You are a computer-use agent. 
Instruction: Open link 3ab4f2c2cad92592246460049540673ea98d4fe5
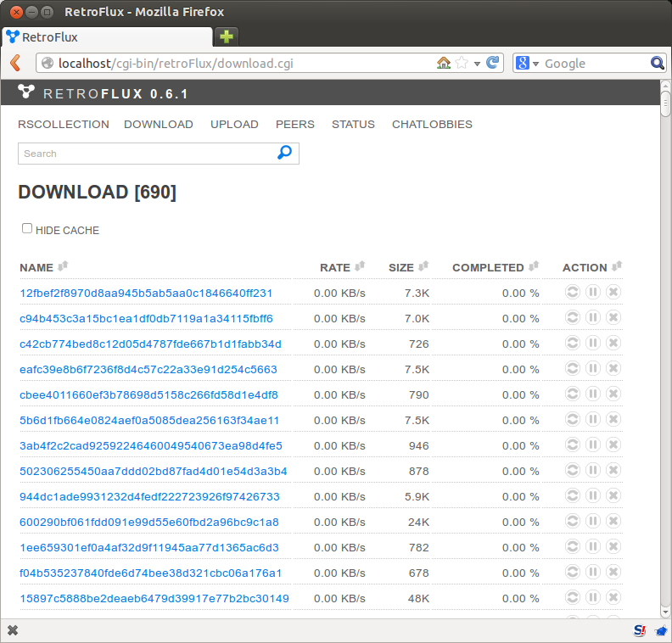pos(151,445)
